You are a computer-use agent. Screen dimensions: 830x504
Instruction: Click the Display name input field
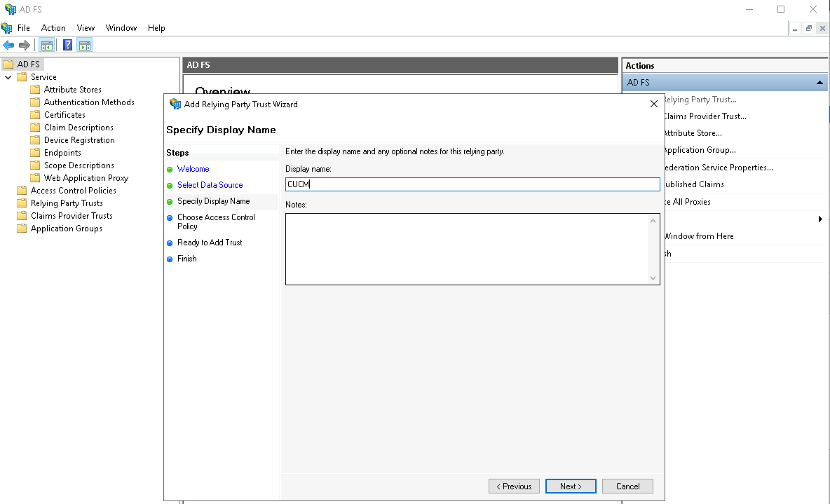coord(472,184)
